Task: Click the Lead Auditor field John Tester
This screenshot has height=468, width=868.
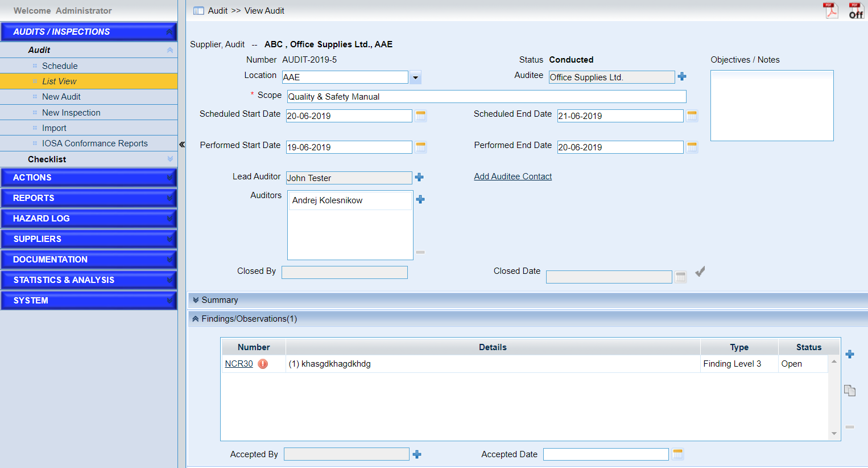Action: pyautogui.click(x=349, y=178)
